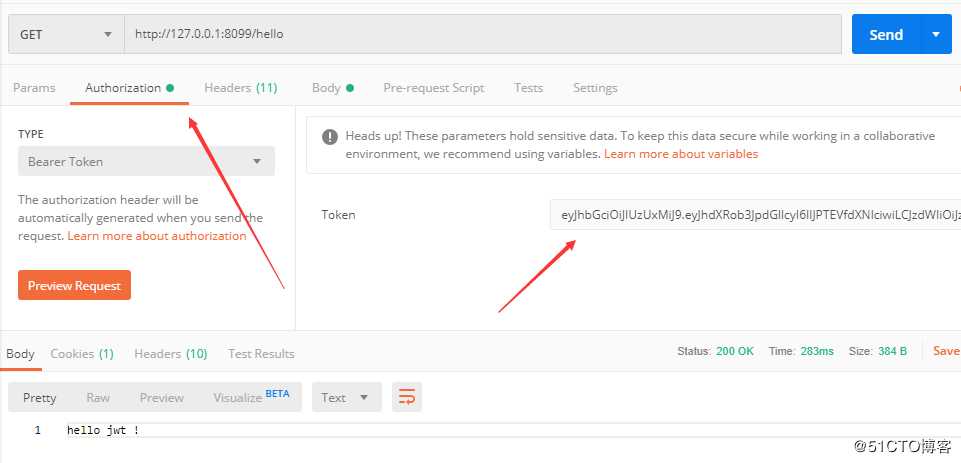Open the GET method dropdown
This screenshot has width=961, height=463.
coord(67,34)
